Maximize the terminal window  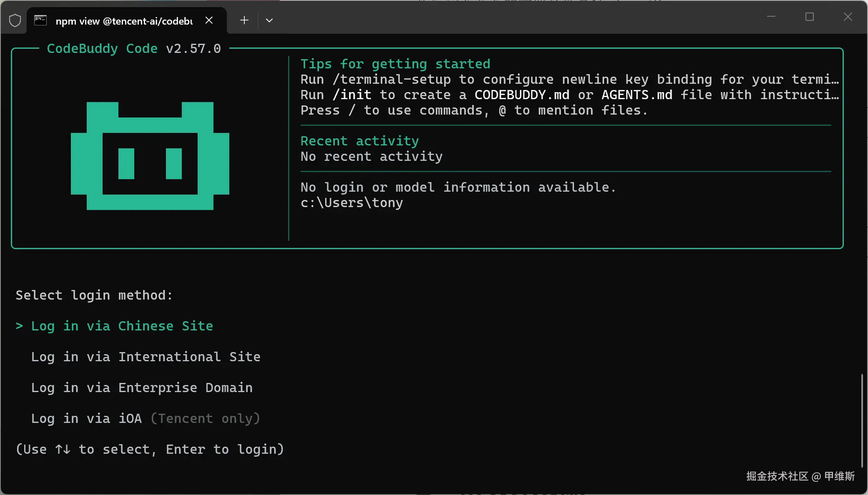810,17
